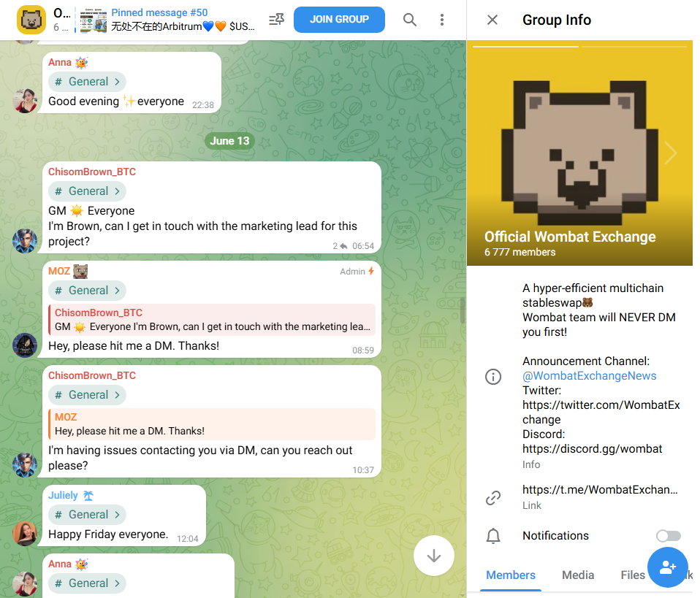Open General topic in ChisomBrown_BTC's GM message

pos(87,191)
